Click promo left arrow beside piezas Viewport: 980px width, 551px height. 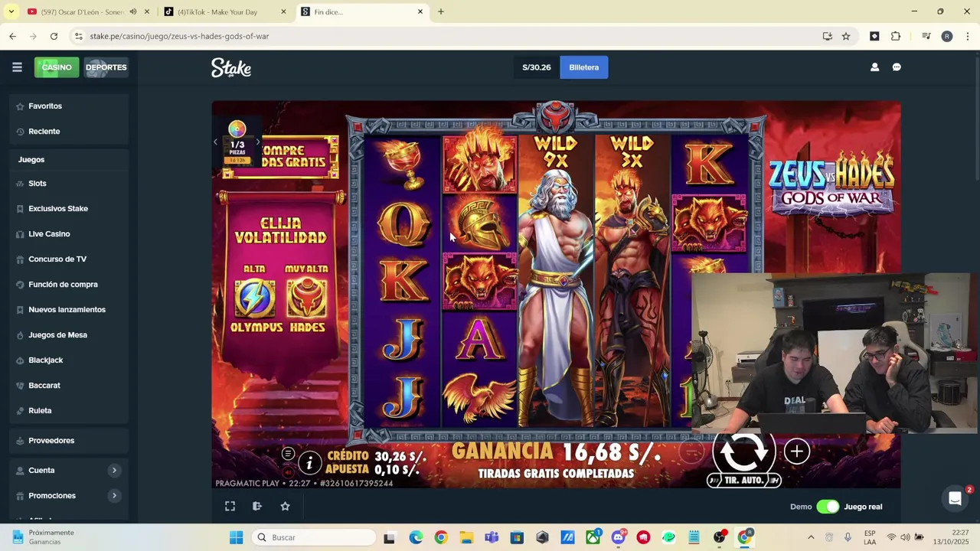[x=216, y=142]
